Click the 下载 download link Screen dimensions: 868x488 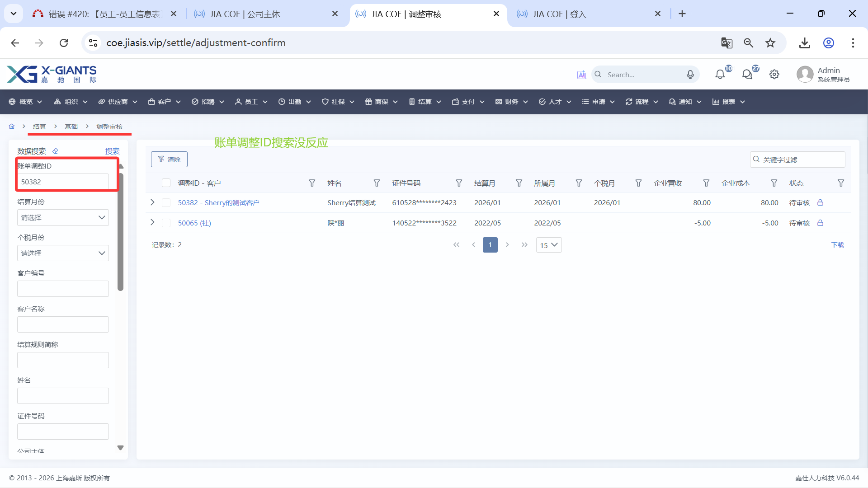[x=837, y=245]
